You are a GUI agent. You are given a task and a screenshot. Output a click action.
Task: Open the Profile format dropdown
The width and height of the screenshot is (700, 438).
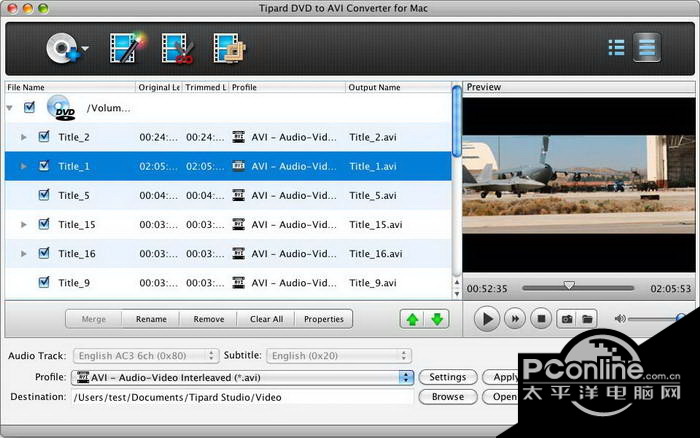(242, 377)
